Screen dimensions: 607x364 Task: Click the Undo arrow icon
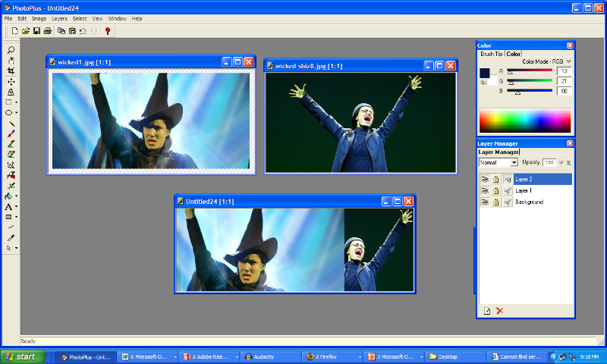(x=83, y=31)
